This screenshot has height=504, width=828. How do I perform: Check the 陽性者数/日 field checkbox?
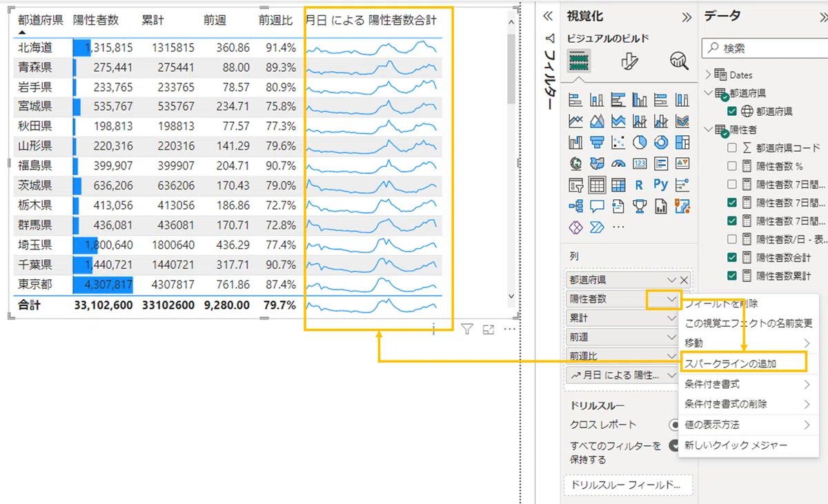732,239
